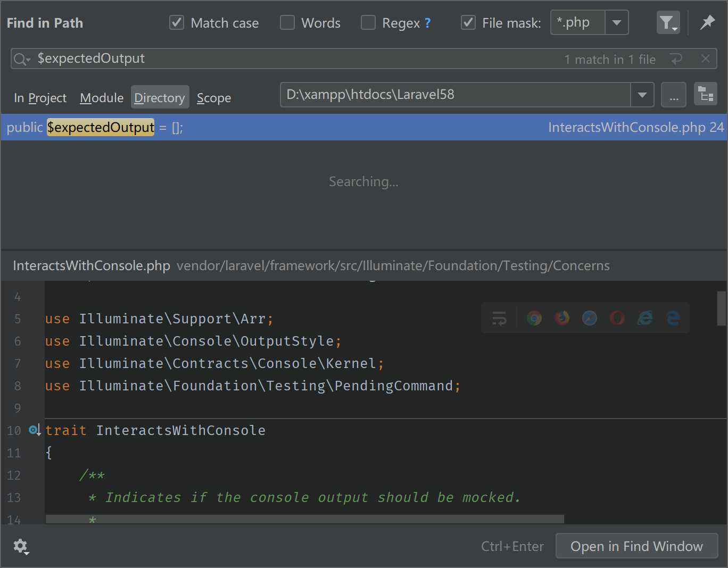The width and height of the screenshot is (728, 568).
Task: Select the public $expectedOutput result row
Action: [364, 127]
